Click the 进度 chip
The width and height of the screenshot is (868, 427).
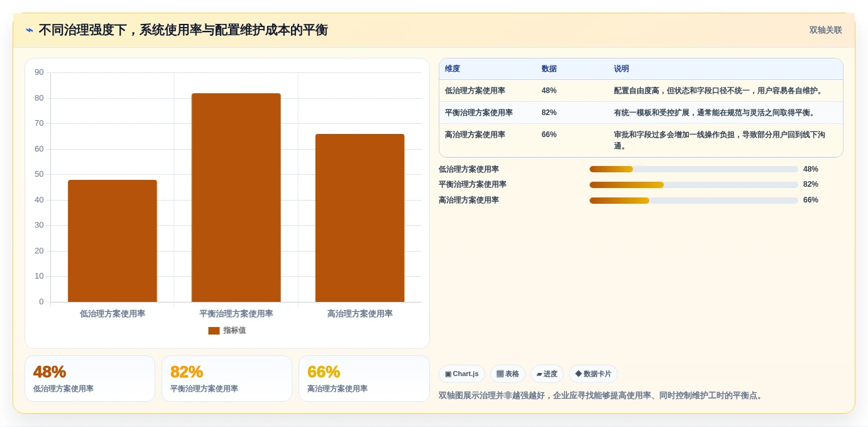(x=547, y=374)
